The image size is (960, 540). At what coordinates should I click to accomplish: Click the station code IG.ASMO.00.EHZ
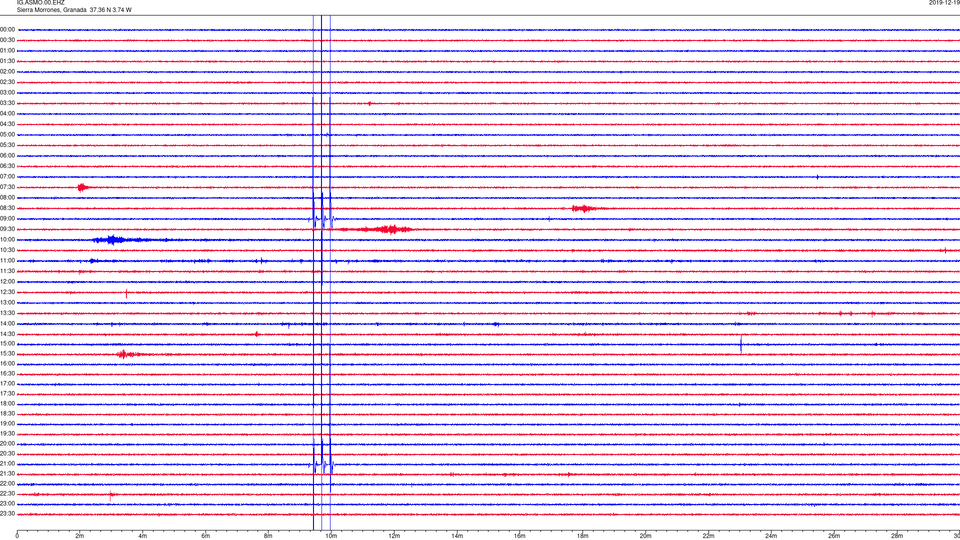click(40, 3)
